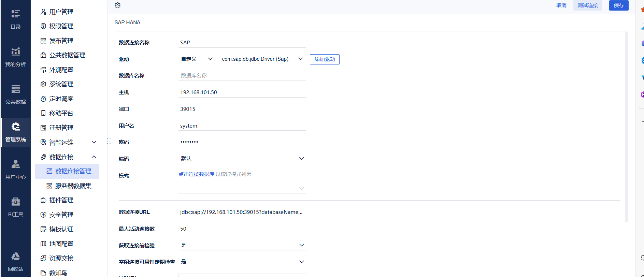Open the 空闲连接可用性定期检查 dropdown
This screenshot has width=644, height=277.
pyautogui.click(x=242, y=262)
